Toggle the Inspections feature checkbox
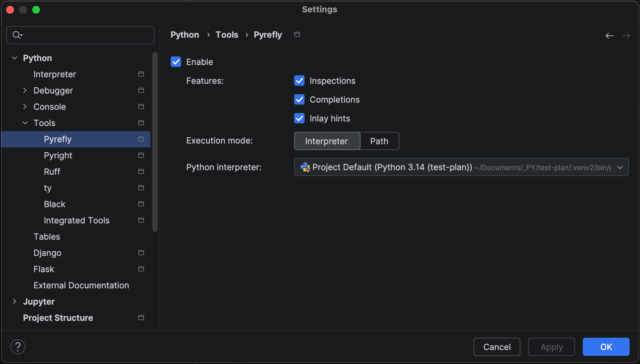Viewport: 640px width, 364px height. [x=299, y=81]
